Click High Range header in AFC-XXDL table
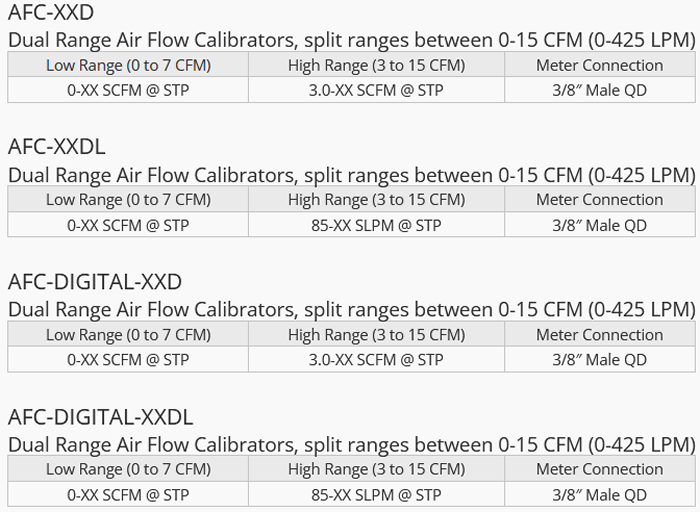This screenshot has height=512, width=700. (x=376, y=199)
